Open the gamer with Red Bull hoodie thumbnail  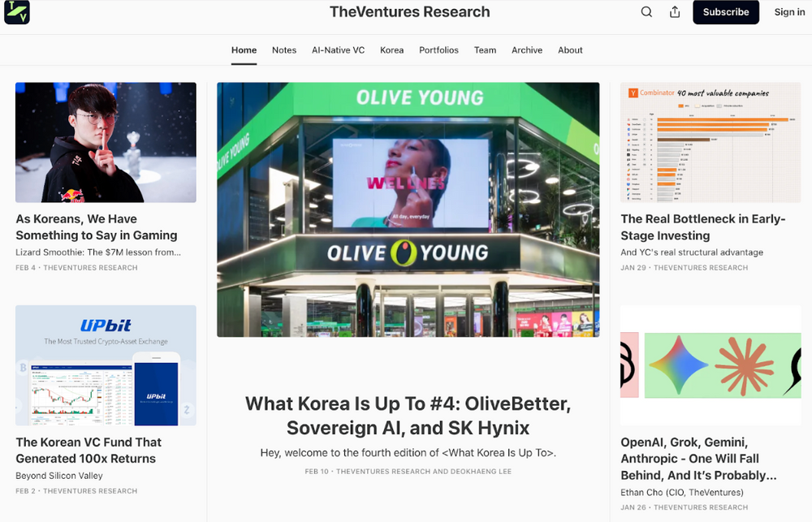pyautogui.click(x=106, y=142)
